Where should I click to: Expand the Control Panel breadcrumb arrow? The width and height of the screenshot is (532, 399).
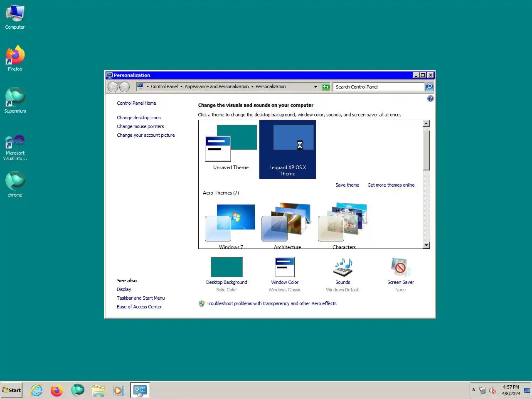point(181,86)
